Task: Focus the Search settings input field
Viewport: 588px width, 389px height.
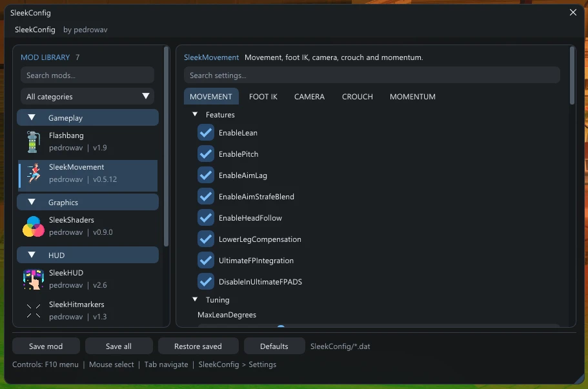Action: pyautogui.click(x=372, y=75)
